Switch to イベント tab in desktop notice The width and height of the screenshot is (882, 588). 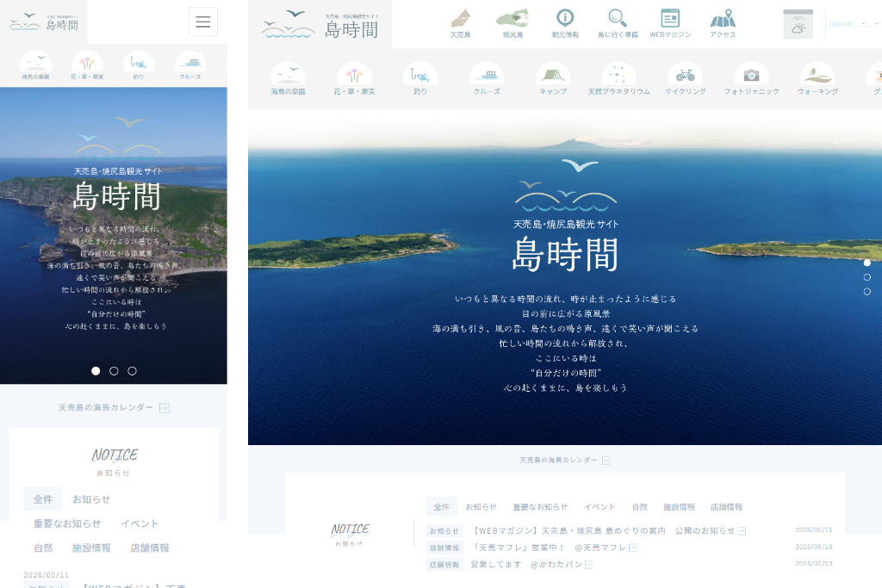point(599,507)
